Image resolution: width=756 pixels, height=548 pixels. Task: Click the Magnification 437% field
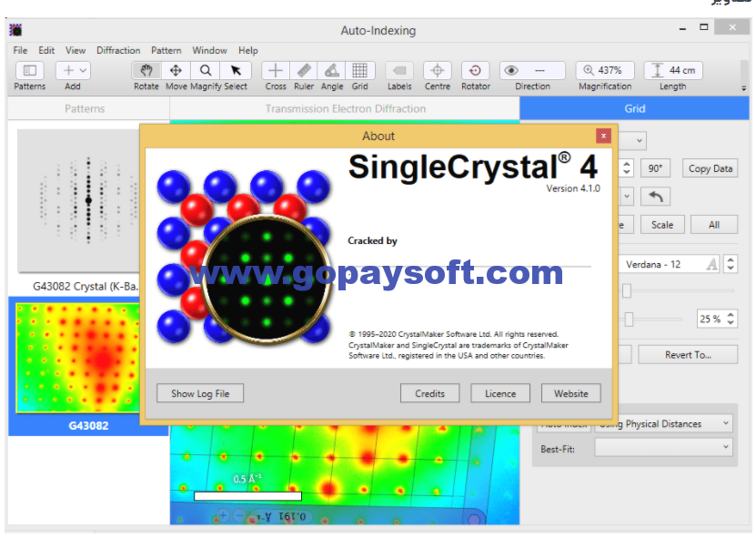605,70
